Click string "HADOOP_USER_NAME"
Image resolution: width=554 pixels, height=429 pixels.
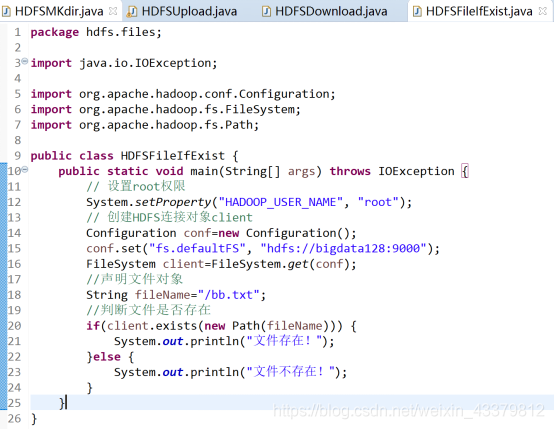tap(281, 202)
